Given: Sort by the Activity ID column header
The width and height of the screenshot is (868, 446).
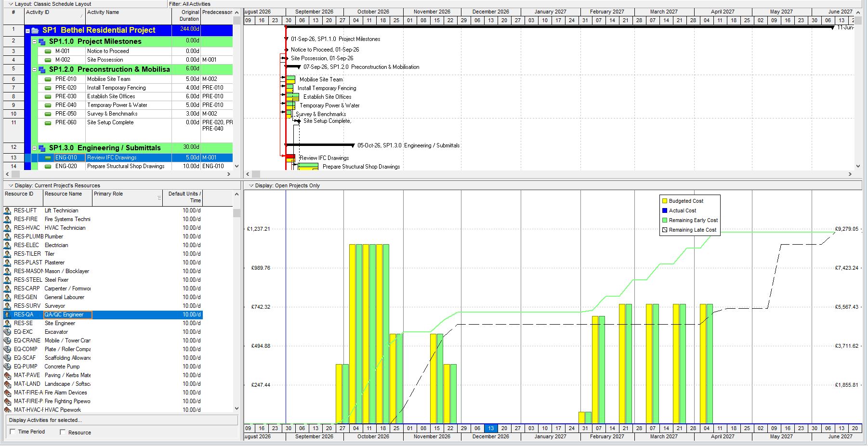Looking at the screenshot, I should click(x=54, y=16).
